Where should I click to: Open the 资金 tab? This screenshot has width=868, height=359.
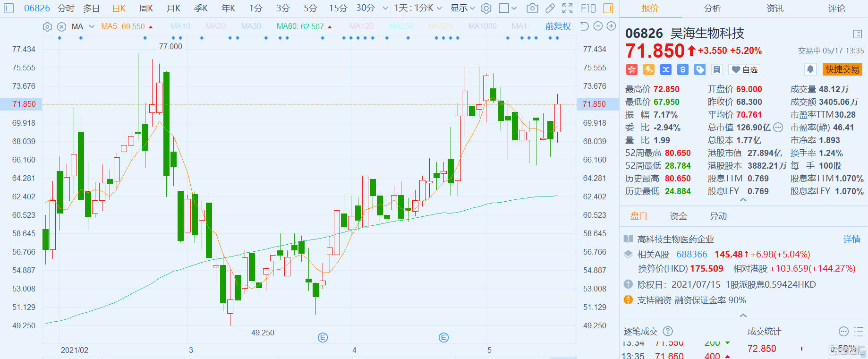tap(678, 216)
